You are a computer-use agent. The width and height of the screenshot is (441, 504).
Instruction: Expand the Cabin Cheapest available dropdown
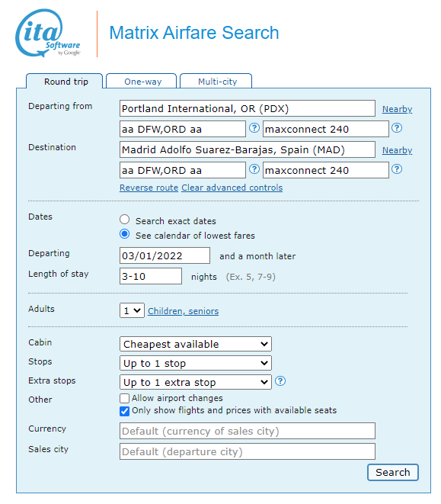click(196, 344)
